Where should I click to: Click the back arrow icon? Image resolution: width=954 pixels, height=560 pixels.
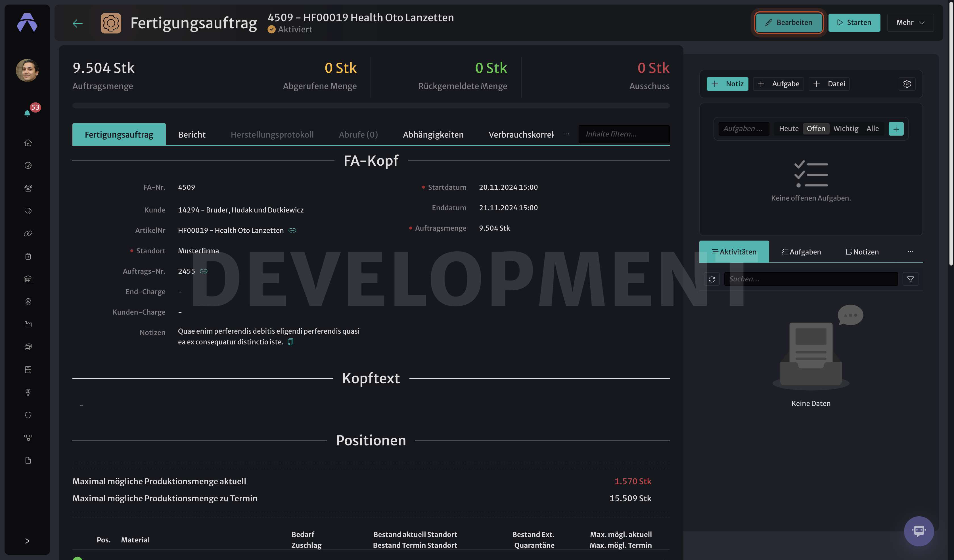pos(78,23)
